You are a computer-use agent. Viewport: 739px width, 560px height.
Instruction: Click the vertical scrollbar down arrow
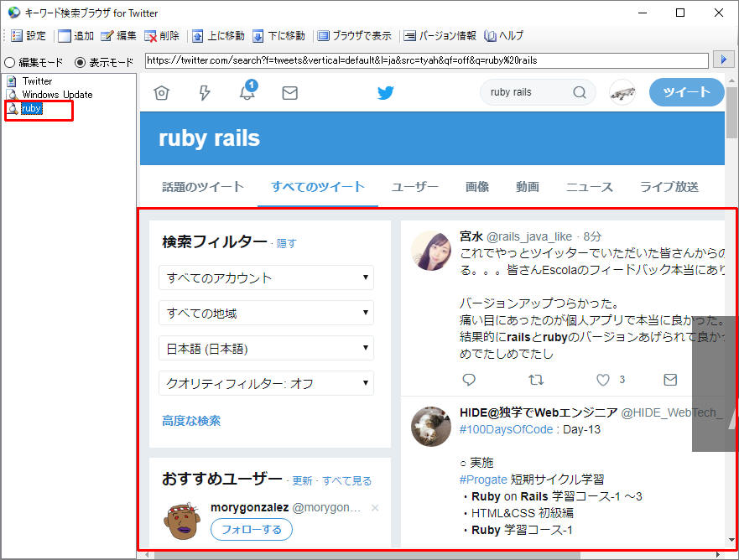(x=731, y=540)
